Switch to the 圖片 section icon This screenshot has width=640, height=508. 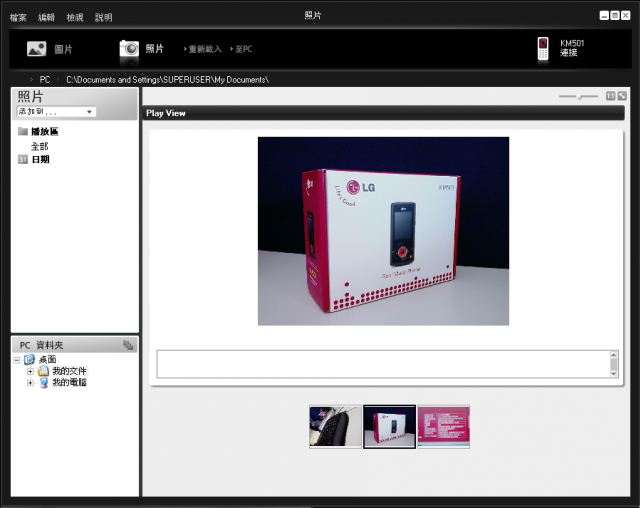coord(36,49)
